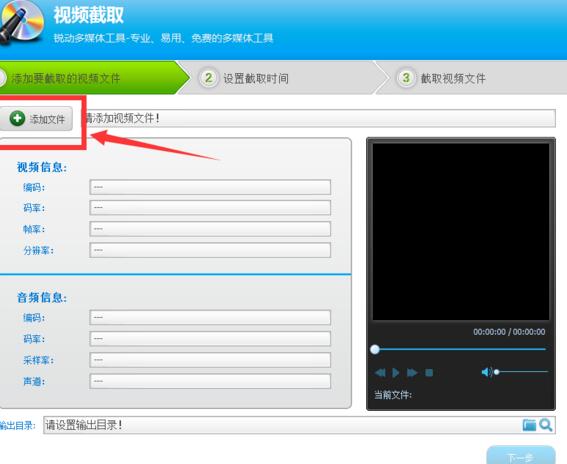Click the rewind playback icon
The width and height of the screenshot is (567, 464).
(x=380, y=373)
